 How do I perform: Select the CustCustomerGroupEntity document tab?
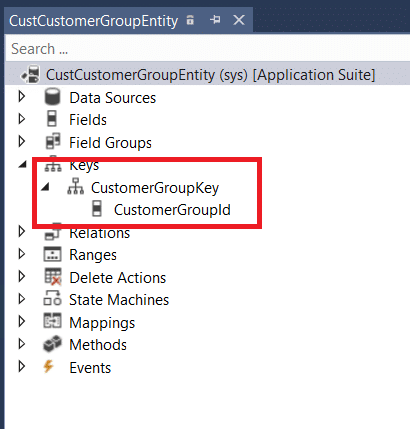94,21
